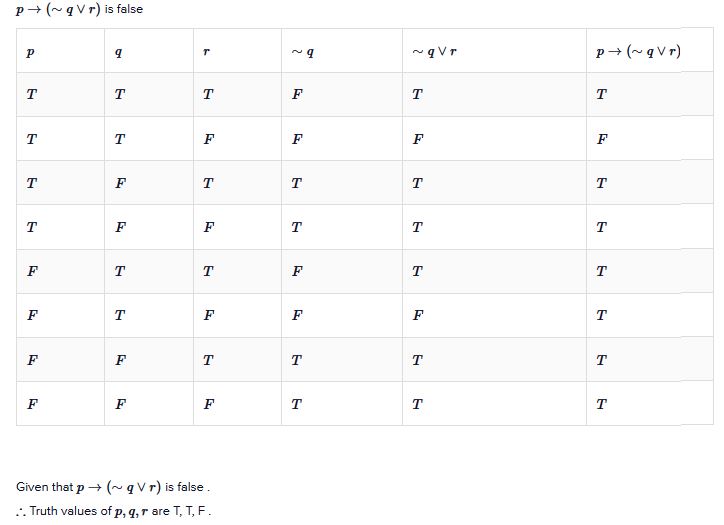This screenshot has width=724, height=525.
Task: Click the q value in the fifth data row
Action: click(119, 271)
